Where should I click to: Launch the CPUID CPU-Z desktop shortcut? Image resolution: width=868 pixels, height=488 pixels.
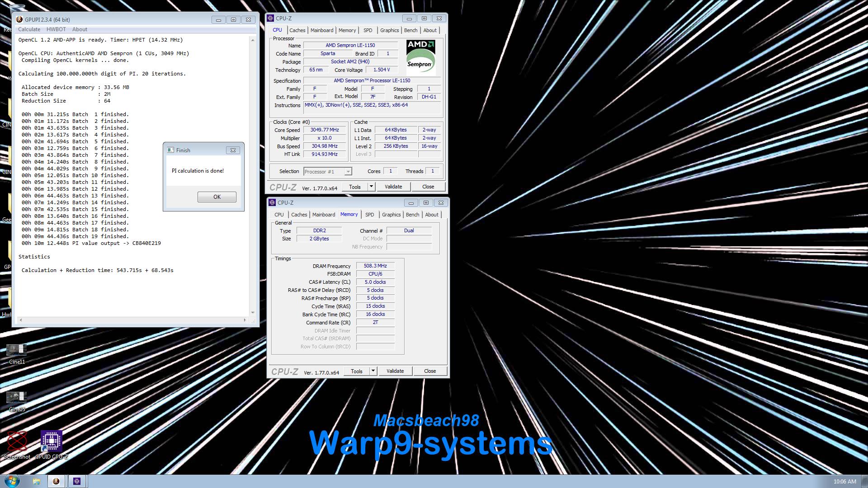51,445
